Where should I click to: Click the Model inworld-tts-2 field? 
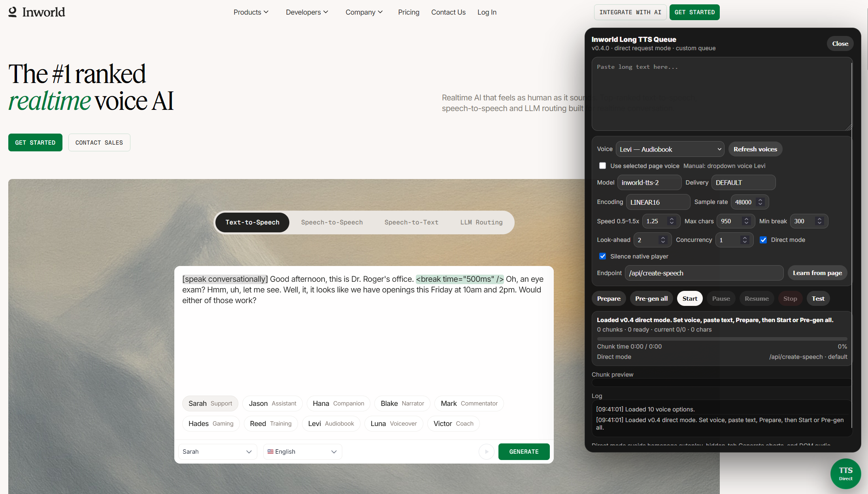tap(649, 183)
